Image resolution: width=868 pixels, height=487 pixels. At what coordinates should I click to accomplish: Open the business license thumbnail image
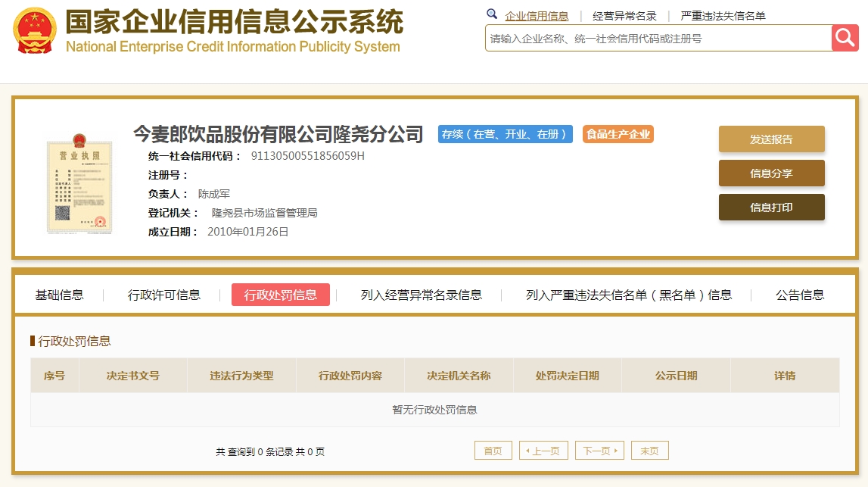(x=79, y=183)
